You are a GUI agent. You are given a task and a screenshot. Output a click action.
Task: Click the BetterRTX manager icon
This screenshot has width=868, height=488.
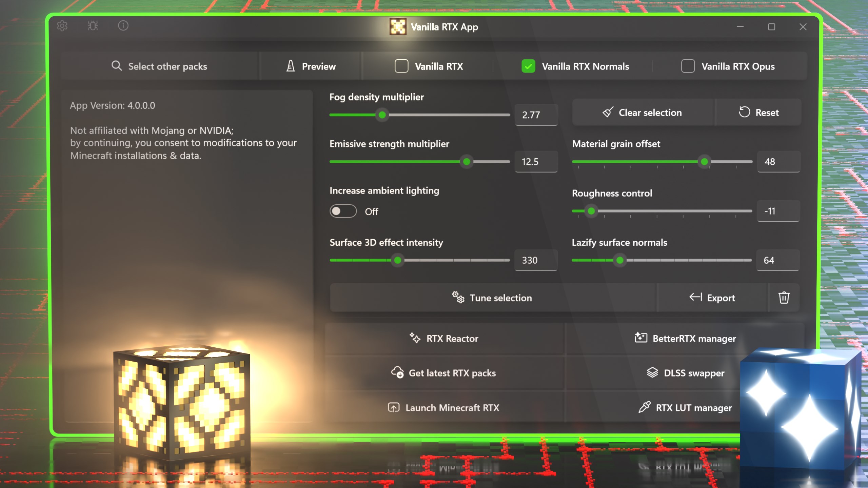pos(641,337)
